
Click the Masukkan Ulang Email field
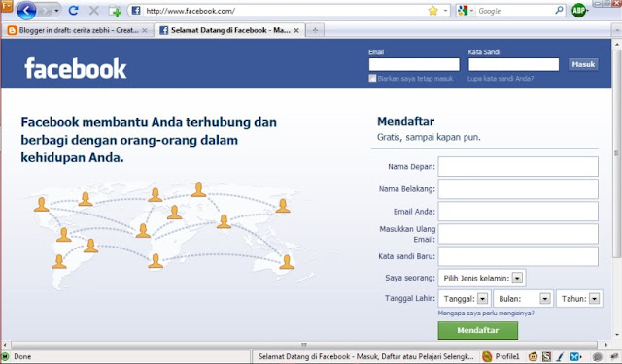[x=518, y=234]
